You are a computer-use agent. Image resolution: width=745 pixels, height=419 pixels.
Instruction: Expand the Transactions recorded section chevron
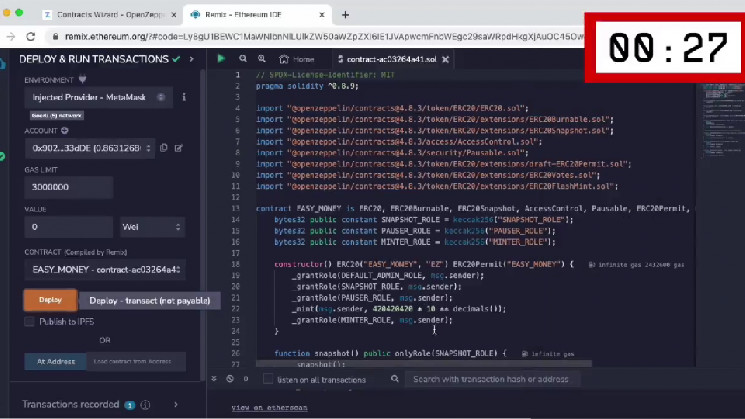coord(176,404)
